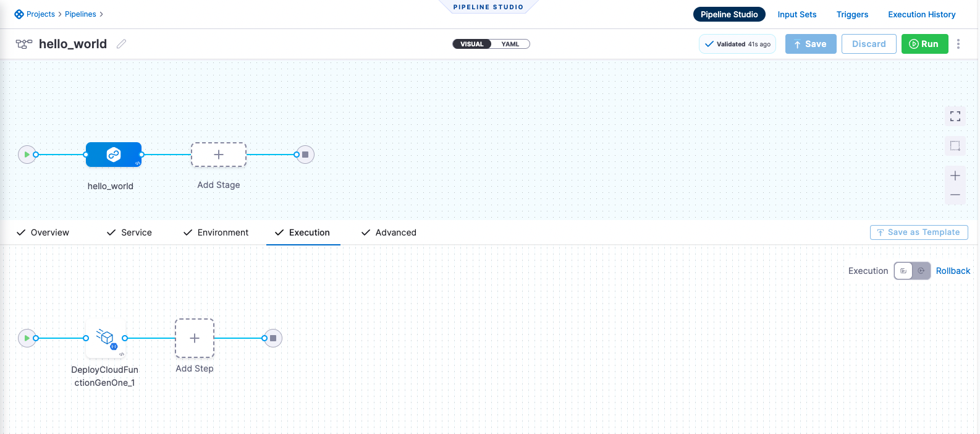
Task: Toggle fullscreen canvas view
Action: (x=955, y=116)
